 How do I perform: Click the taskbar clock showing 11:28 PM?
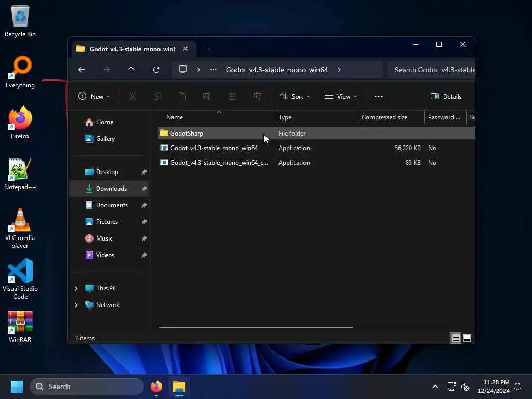tap(494, 387)
